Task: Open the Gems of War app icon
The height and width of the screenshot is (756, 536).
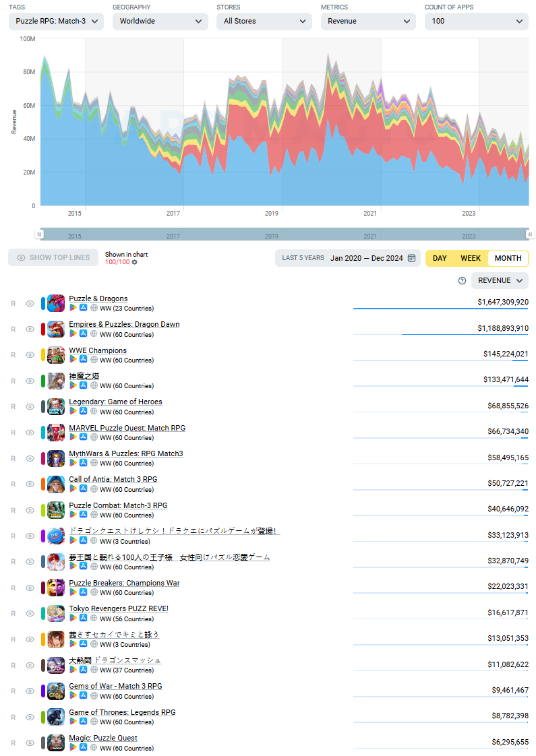Action: [55, 691]
